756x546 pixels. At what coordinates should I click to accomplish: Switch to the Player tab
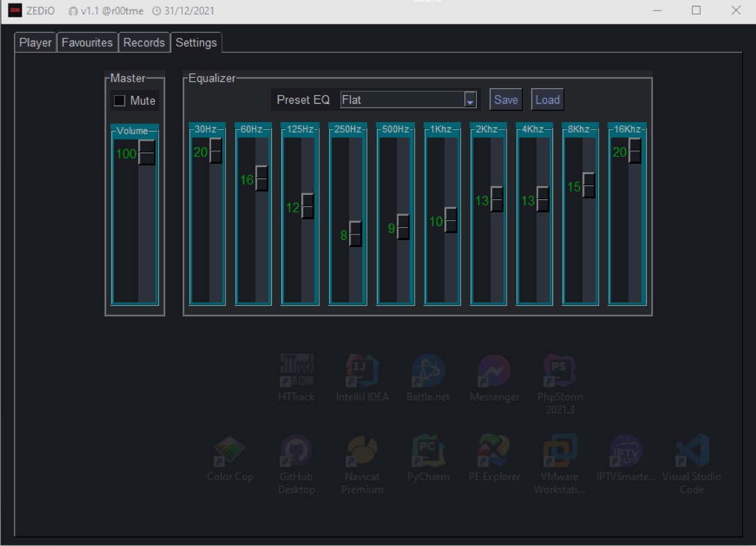(35, 42)
